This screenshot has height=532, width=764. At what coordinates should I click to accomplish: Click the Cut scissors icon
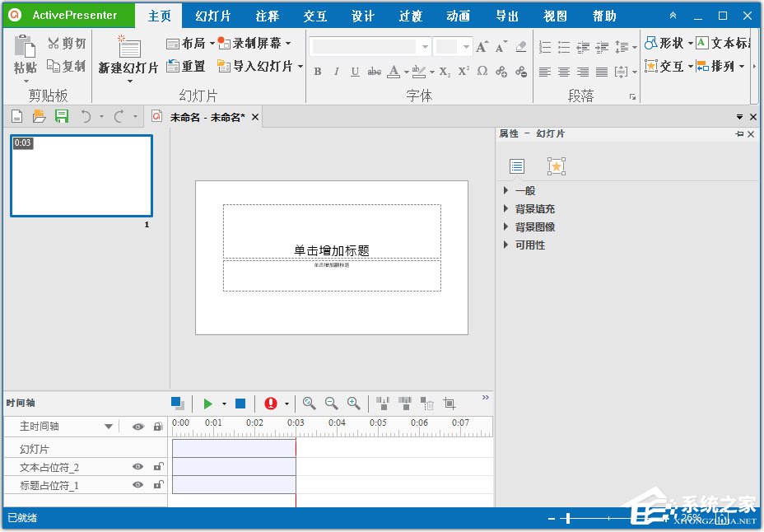(x=54, y=43)
